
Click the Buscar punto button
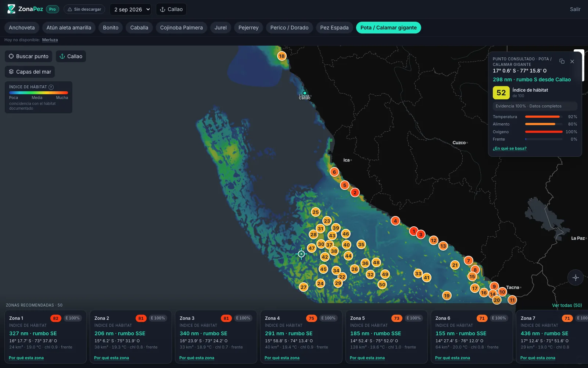coord(29,56)
